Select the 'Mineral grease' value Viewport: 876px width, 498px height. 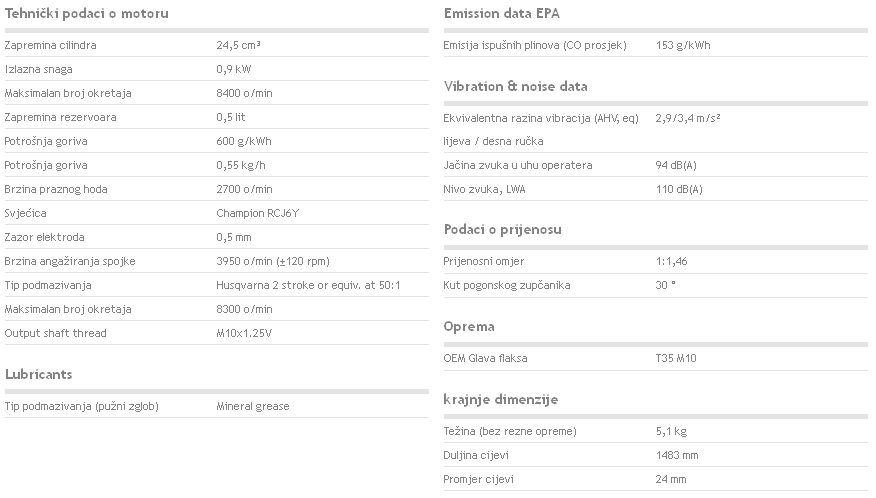coord(253,406)
